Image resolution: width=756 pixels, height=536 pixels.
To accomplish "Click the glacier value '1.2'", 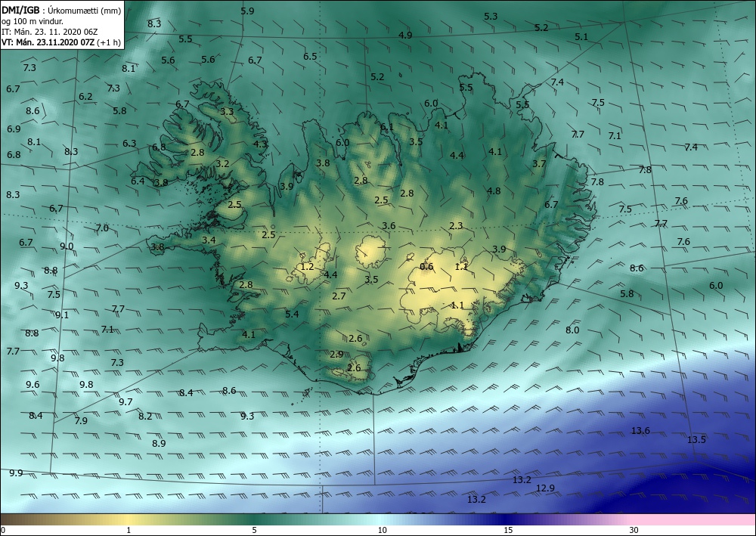I will click(307, 267).
